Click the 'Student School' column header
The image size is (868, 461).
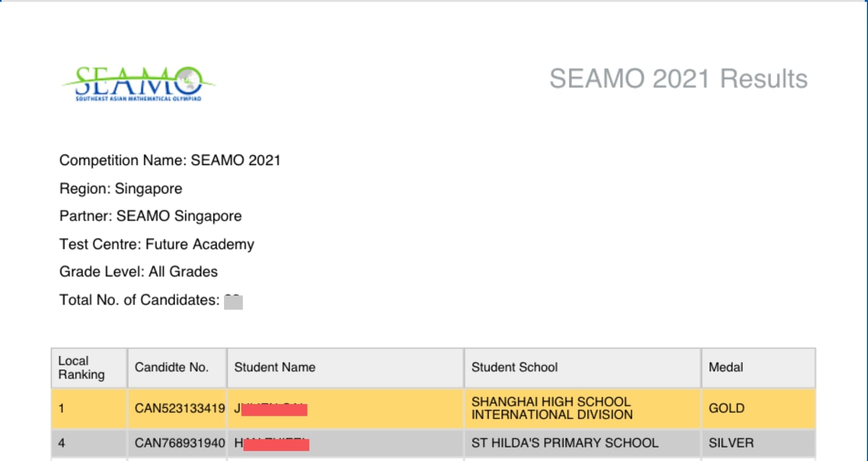coord(582,368)
